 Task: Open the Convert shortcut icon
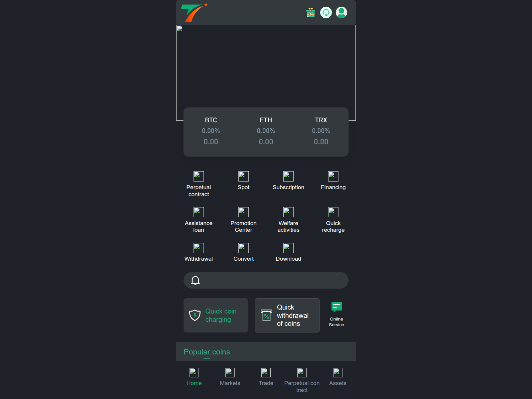click(243, 252)
